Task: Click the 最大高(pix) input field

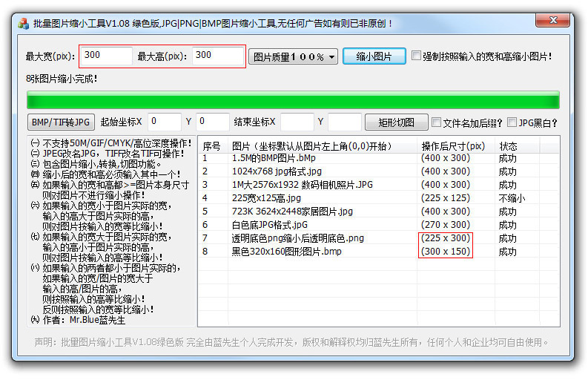Action: [x=217, y=55]
